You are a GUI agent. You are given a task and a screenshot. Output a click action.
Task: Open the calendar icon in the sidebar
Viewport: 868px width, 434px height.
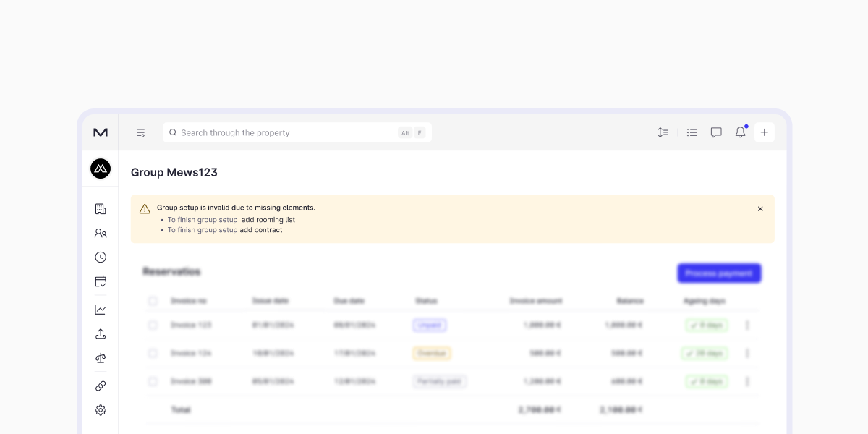(101, 281)
